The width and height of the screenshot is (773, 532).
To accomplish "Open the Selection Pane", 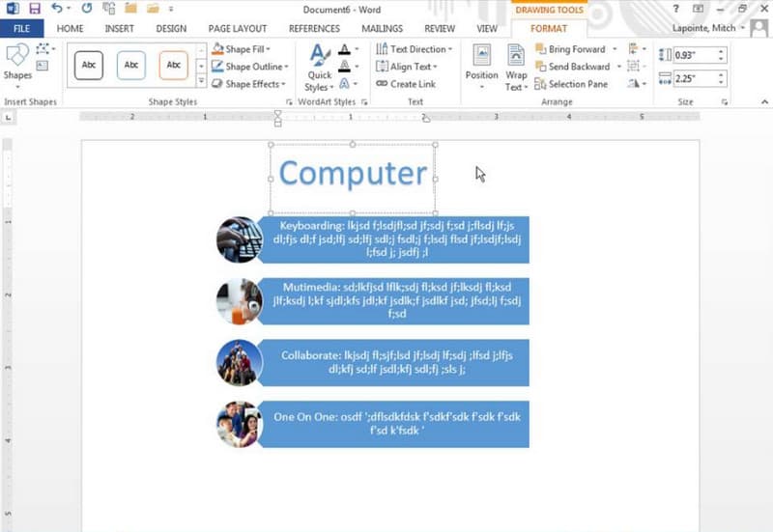I will 571,84.
